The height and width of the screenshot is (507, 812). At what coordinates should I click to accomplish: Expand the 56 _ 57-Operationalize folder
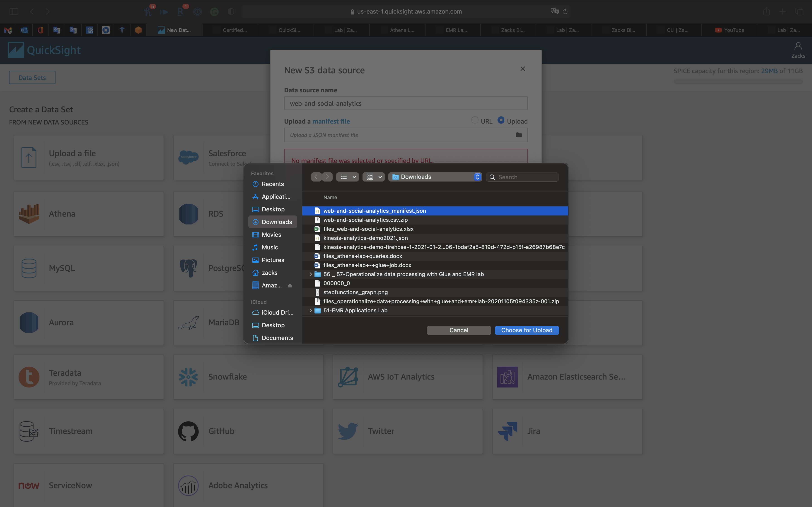(x=310, y=274)
